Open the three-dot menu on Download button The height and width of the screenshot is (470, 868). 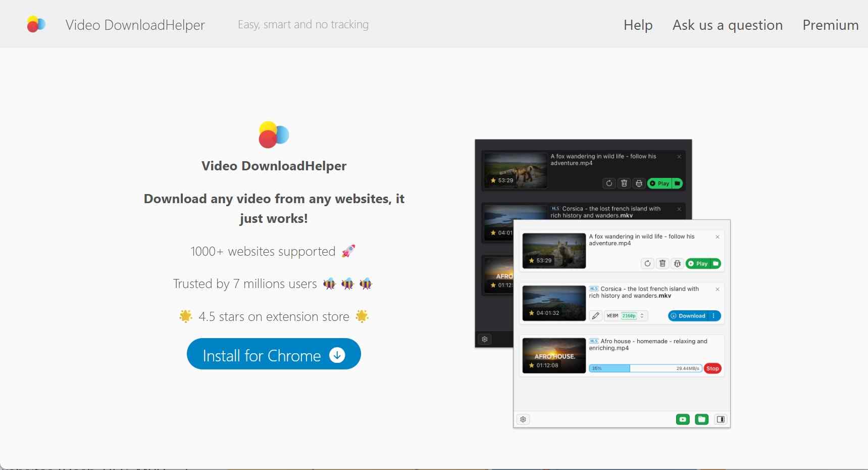click(x=713, y=316)
